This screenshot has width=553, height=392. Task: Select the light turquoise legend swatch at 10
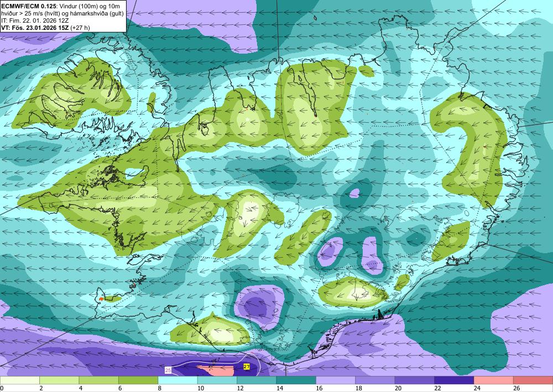coord(217,380)
